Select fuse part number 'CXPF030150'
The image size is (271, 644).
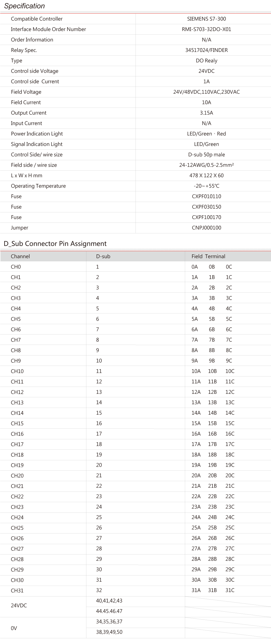206,207
